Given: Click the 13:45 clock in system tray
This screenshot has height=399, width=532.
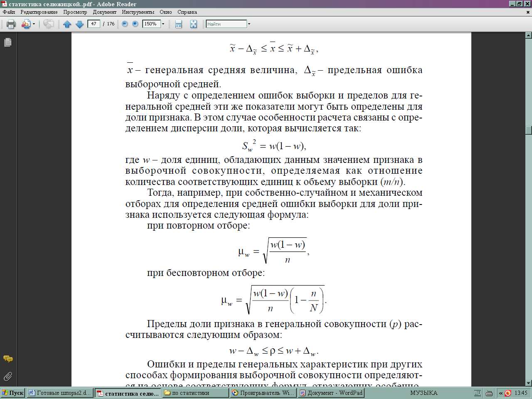Looking at the screenshot, I should tap(521, 393).
